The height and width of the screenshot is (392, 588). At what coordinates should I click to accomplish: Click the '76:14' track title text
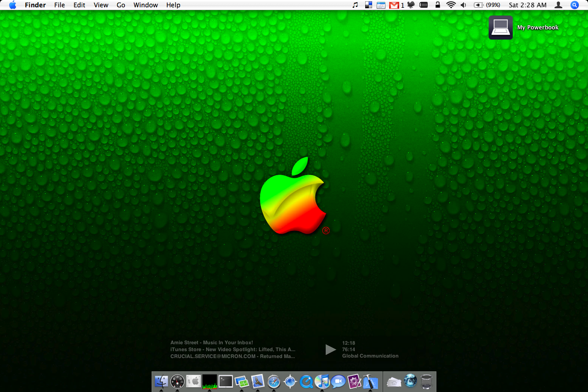click(x=349, y=349)
